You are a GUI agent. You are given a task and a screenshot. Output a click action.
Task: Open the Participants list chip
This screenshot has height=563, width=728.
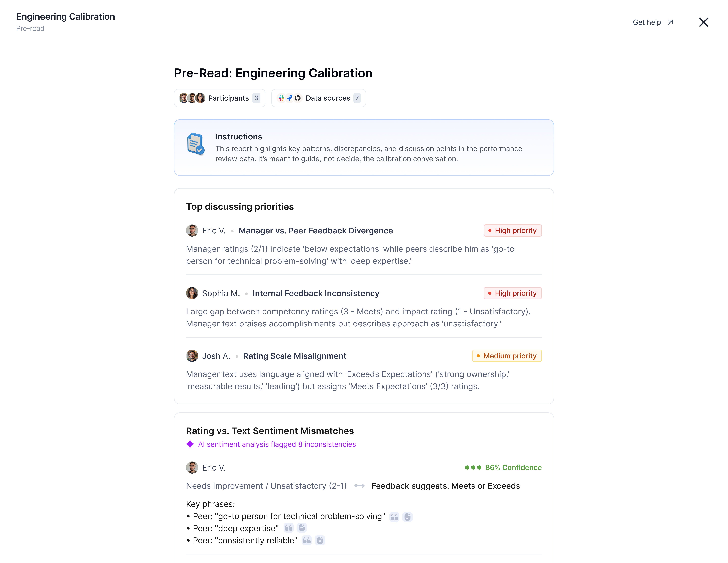pyautogui.click(x=219, y=98)
